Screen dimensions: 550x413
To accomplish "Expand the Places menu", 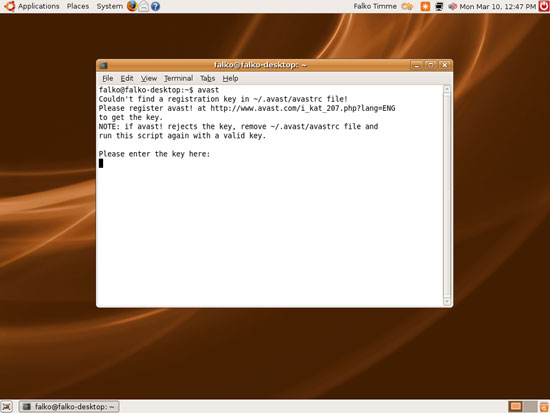I will click(78, 6).
